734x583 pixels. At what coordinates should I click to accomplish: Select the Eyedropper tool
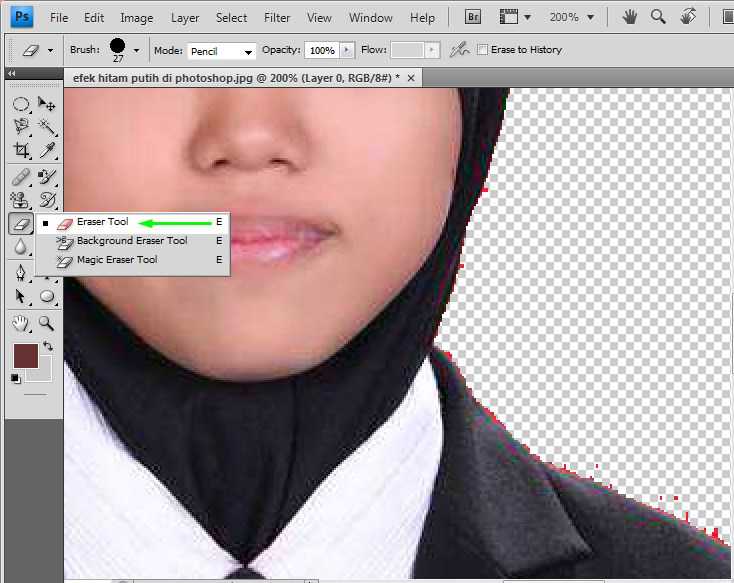[x=46, y=150]
